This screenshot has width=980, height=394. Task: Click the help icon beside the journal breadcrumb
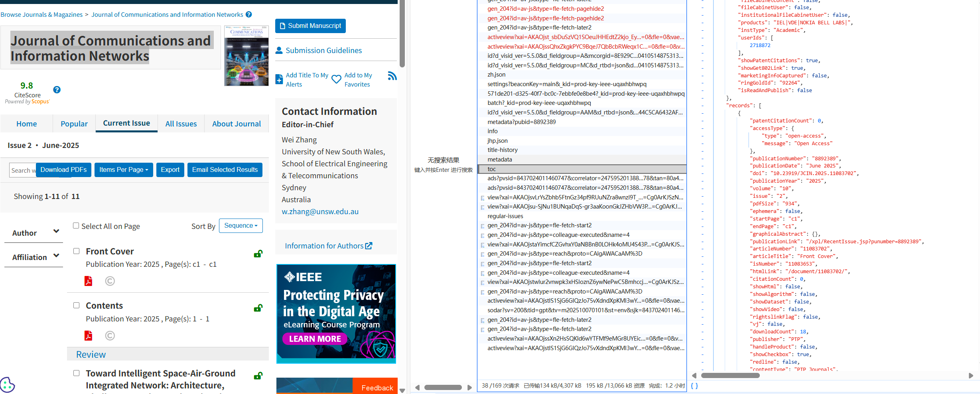pyautogui.click(x=248, y=14)
